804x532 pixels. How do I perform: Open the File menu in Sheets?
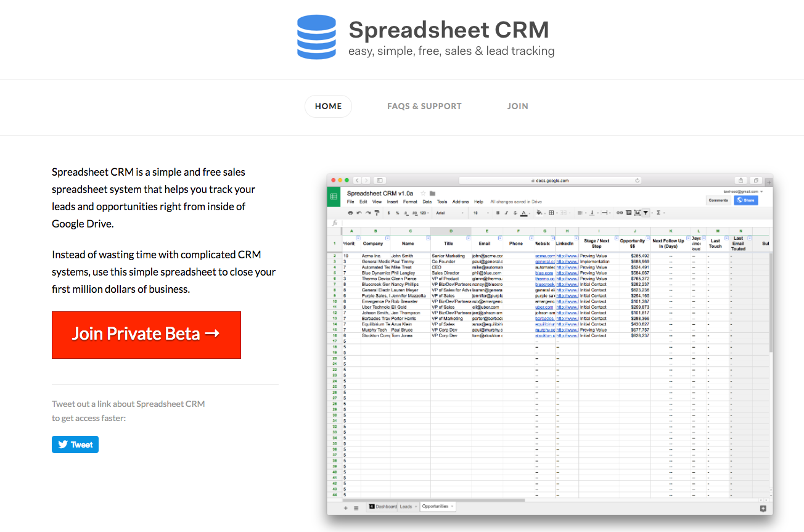tap(350, 202)
